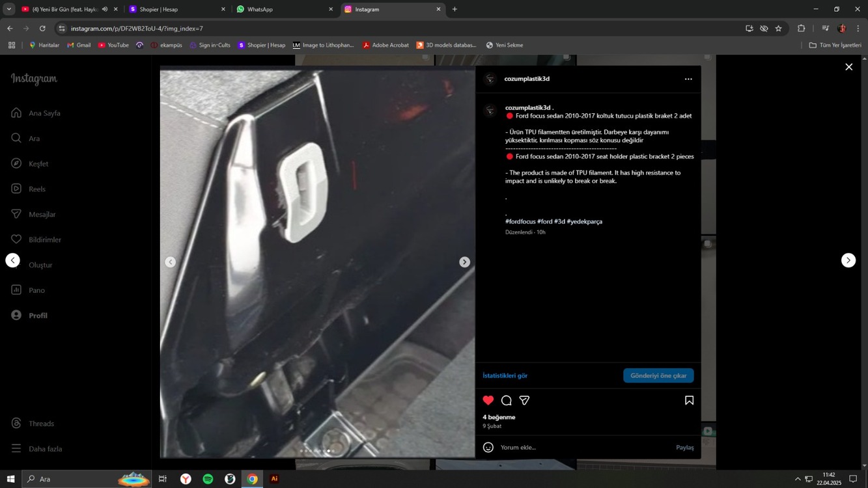868x488 pixels.
Task: Open the post's three-dot options menu
Action: click(x=688, y=79)
